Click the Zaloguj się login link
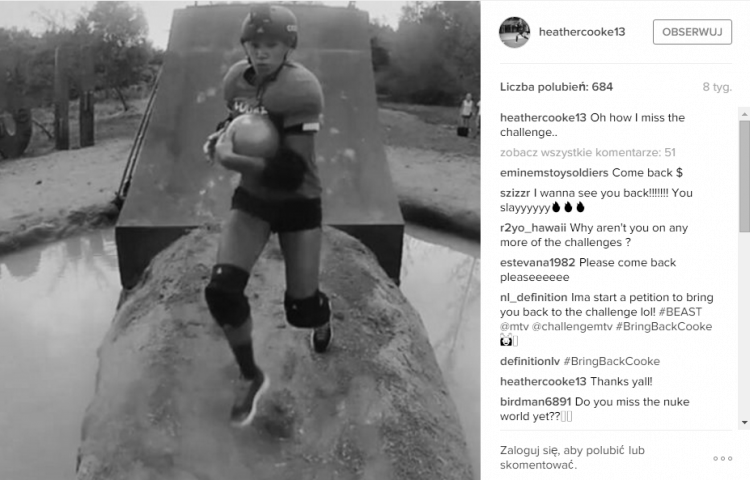Image resolution: width=750 pixels, height=480 pixels. (x=529, y=450)
